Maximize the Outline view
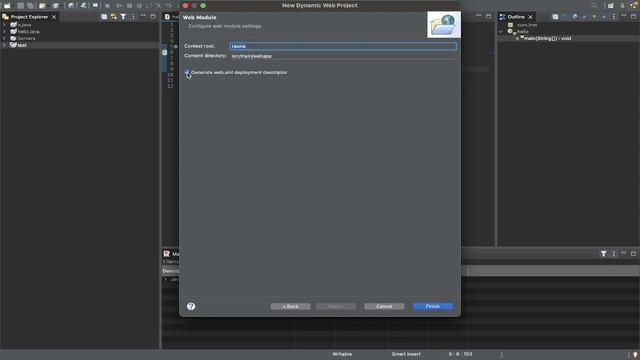This screenshot has width=640, height=360. coord(633,16)
